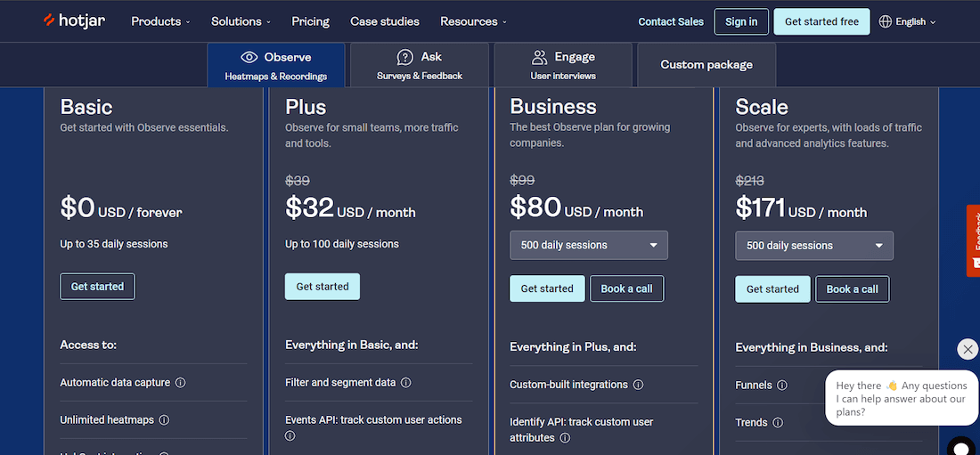Open info icon for Unlimited heatmaps
The height and width of the screenshot is (455, 980).
[164, 420]
